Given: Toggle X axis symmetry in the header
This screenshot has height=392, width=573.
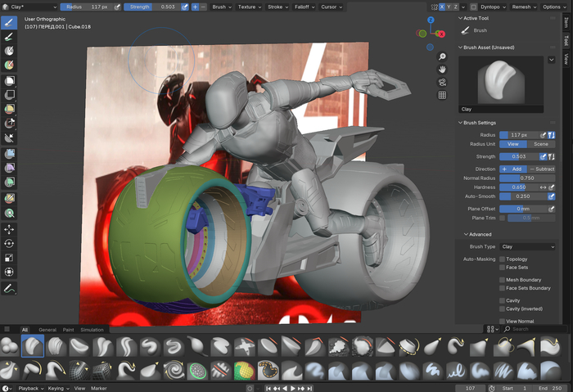Looking at the screenshot, I should [443, 7].
